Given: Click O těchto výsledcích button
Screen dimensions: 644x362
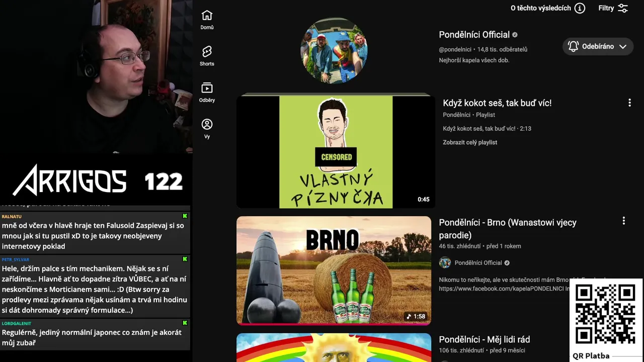Looking at the screenshot, I should click(547, 8).
